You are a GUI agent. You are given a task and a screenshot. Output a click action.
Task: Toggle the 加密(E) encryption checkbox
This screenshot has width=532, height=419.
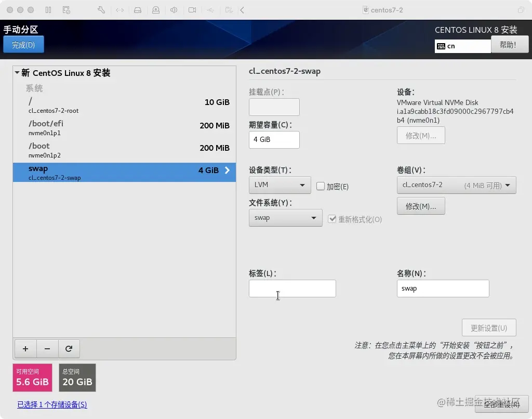click(320, 186)
